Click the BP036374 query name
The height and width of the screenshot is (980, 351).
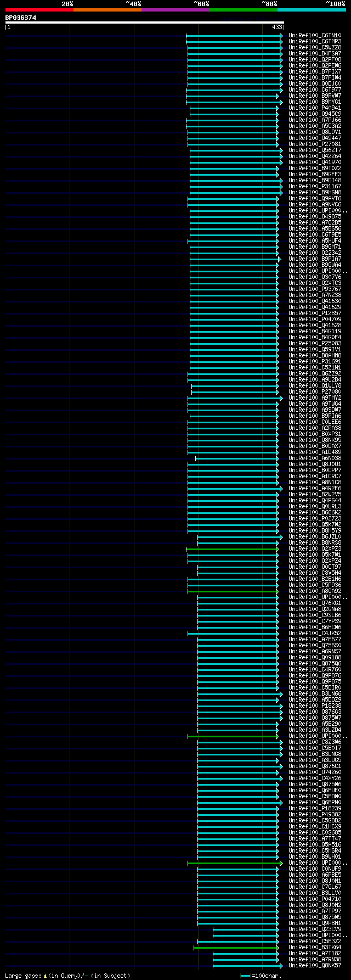click(21, 18)
